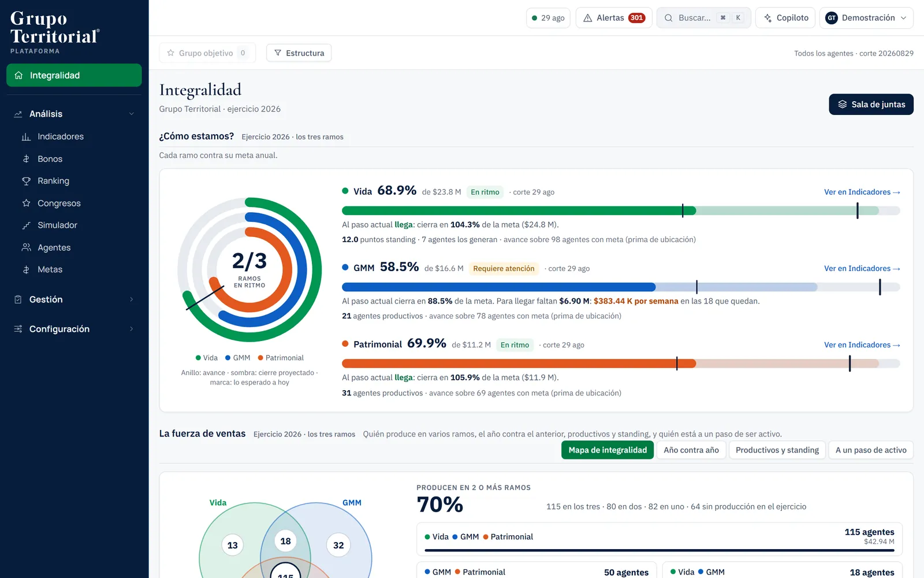Toggle the GMM series in the ring chart legend
The image size is (924, 578).
coord(237,358)
